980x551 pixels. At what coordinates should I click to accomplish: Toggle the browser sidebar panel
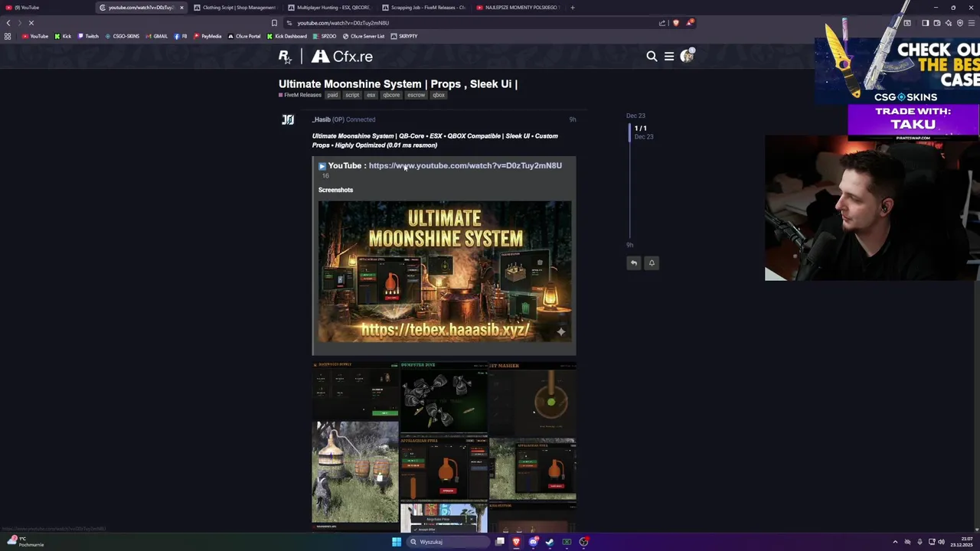coord(925,23)
